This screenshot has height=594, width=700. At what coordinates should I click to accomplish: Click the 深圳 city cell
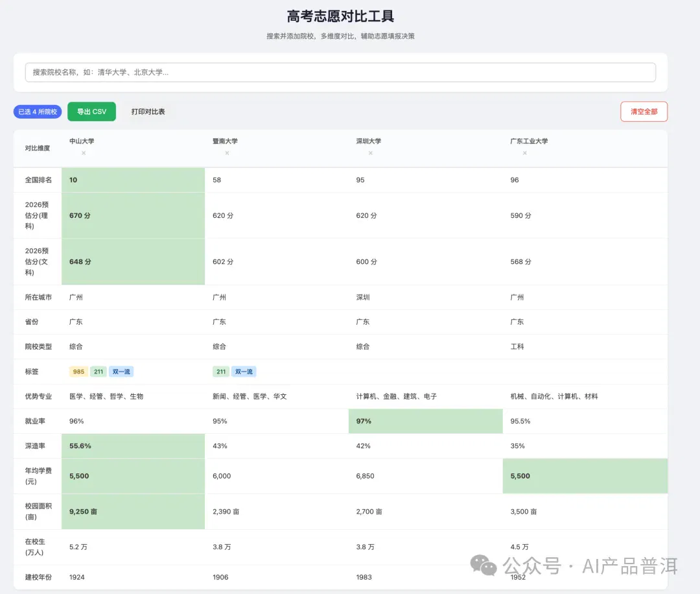pyautogui.click(x=425, y=298)
